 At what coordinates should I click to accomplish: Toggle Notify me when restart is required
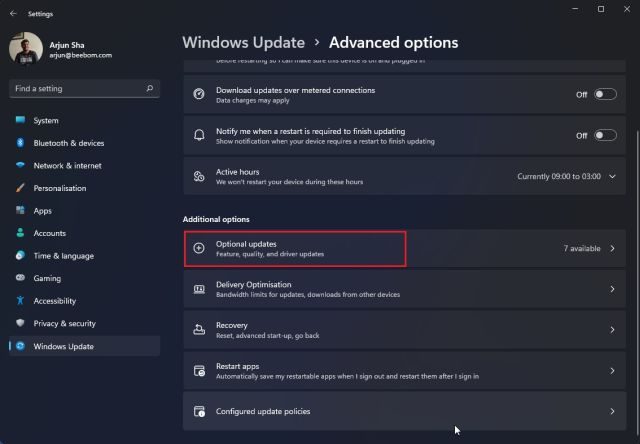pos(605,135)
